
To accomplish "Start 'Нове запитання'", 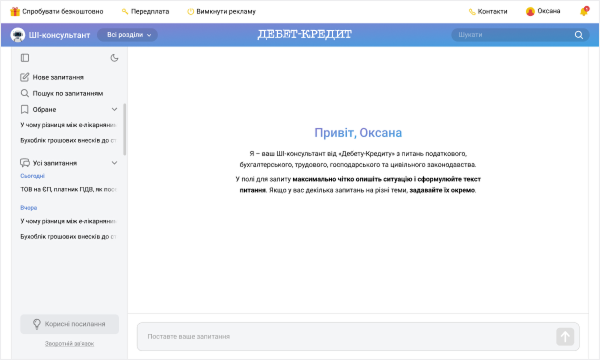I will coord(58,77).
